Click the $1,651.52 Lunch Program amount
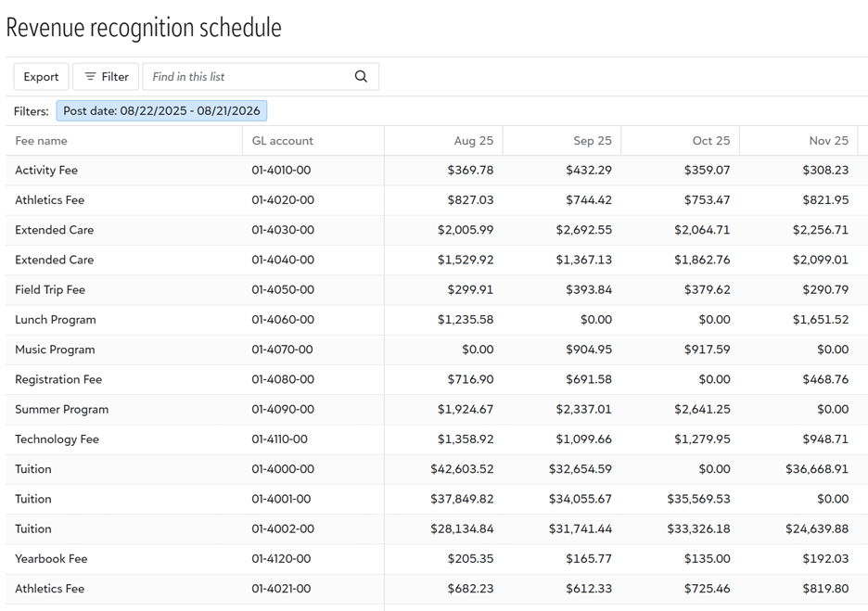868x611 pixels. point(821,319)
